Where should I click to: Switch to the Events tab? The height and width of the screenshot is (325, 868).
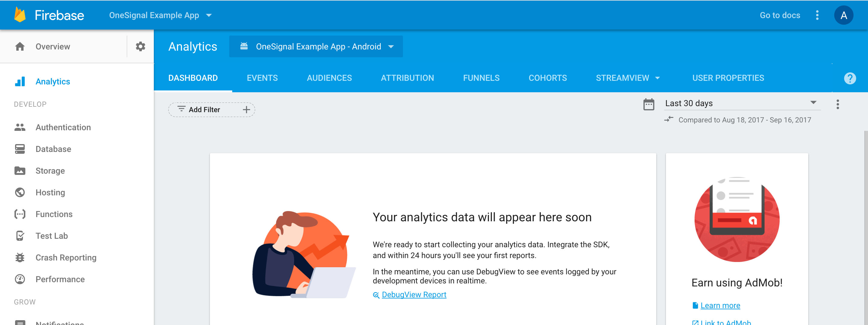(262, 78)
